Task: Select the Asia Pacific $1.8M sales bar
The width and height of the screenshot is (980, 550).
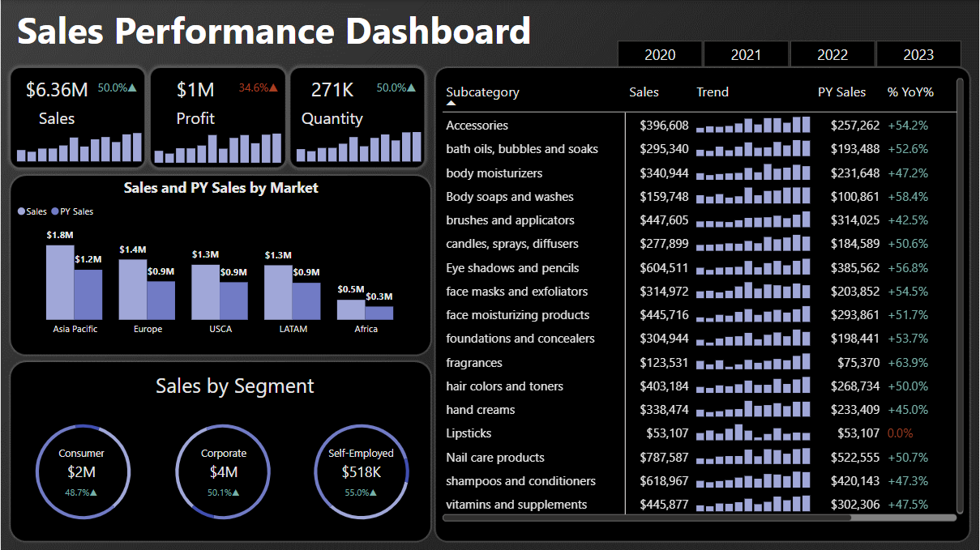Action: (60, 282)
